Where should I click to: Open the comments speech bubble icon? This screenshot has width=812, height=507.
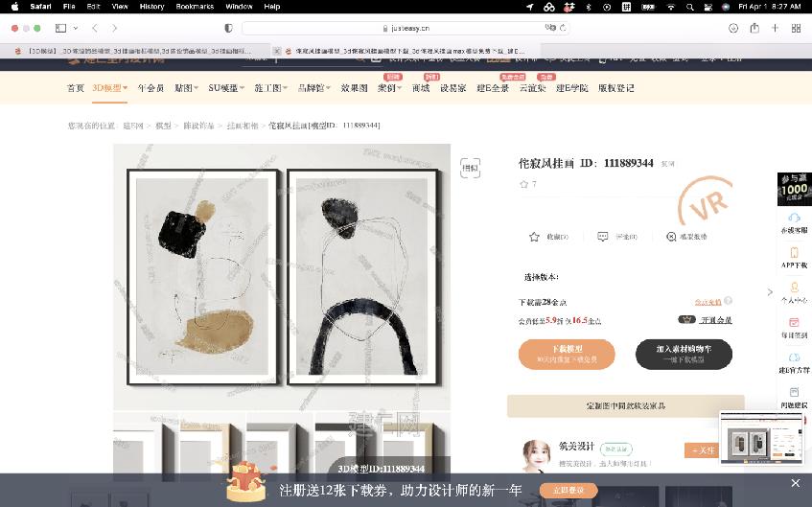[602, 237]
